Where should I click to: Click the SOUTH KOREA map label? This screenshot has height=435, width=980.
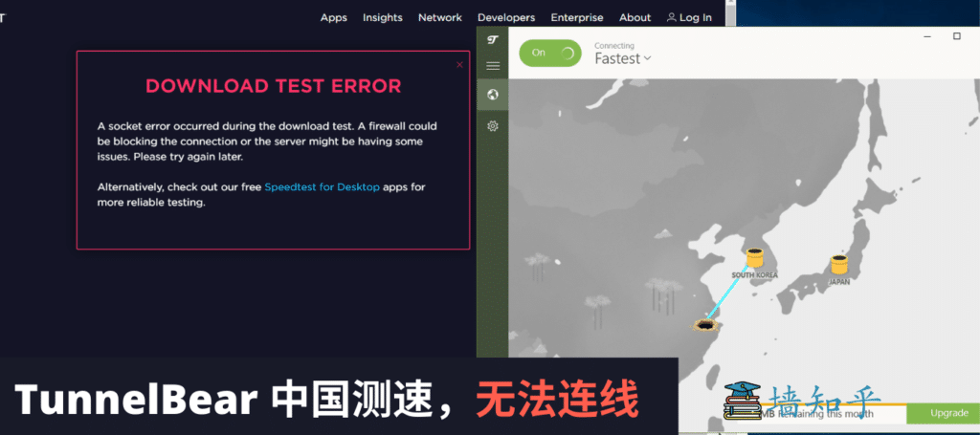(x=754, y=274)
